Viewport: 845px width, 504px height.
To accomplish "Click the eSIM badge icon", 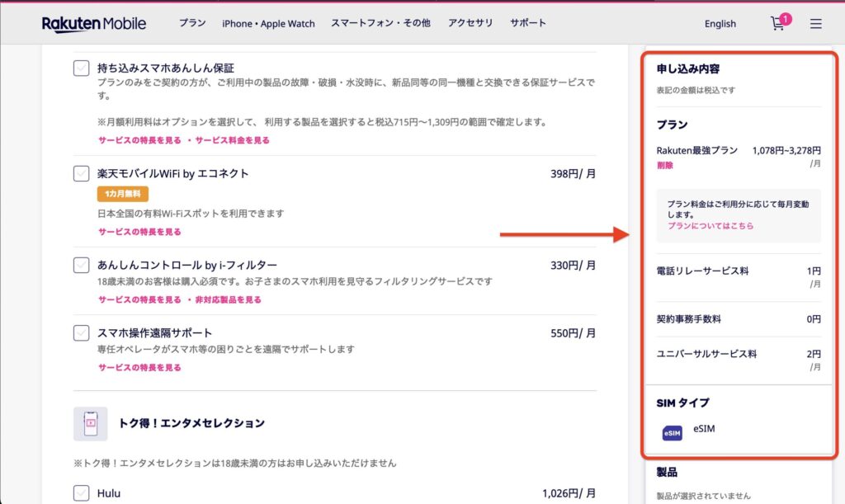I will pos(672,433).
